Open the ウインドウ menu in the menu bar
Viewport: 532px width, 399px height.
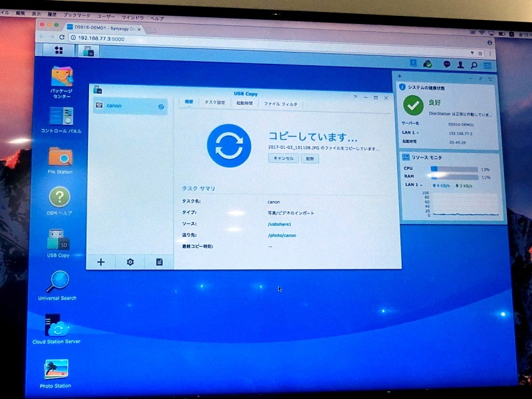pyautogui.click(x=132, y=18)
